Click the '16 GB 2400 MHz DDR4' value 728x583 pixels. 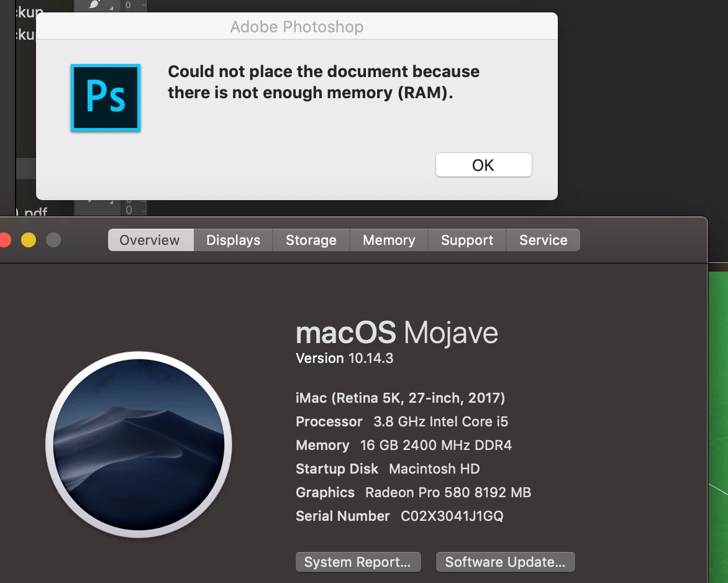(436, 445)
